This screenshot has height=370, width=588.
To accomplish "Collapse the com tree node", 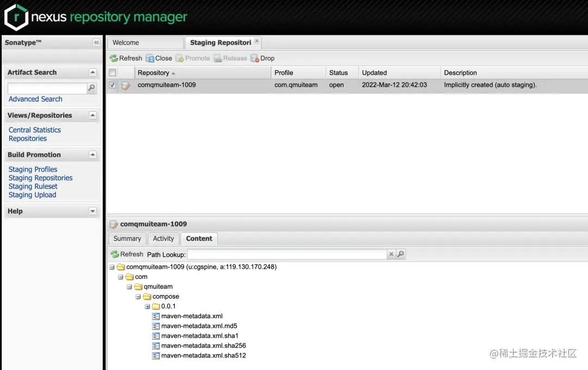I will coord(121,277).
